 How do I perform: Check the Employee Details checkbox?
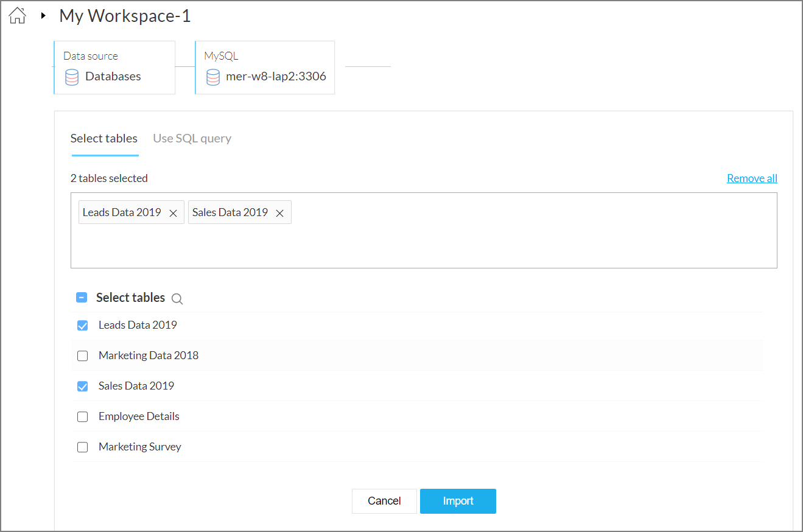[x=83, y=417]
